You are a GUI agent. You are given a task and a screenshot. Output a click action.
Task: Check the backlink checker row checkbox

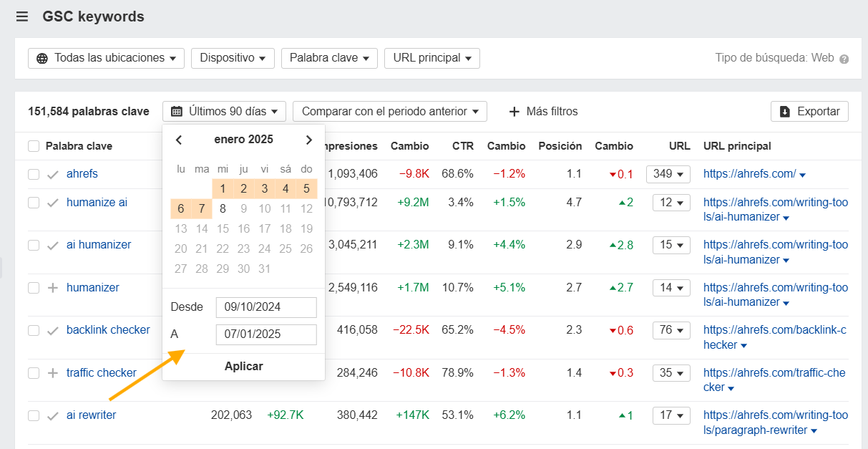[34, 330]
